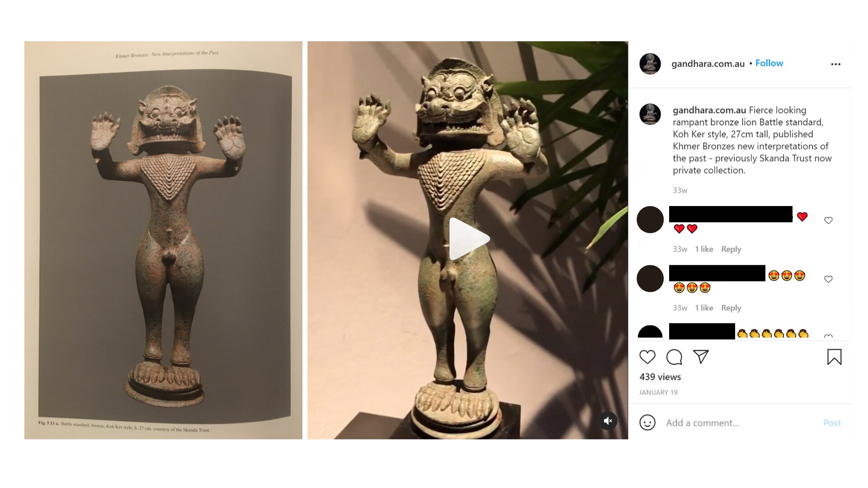Image resolution: width=868 pixels, height=488 pixels.
Task: Click the caption profile avatar
Action: point(650,114)
